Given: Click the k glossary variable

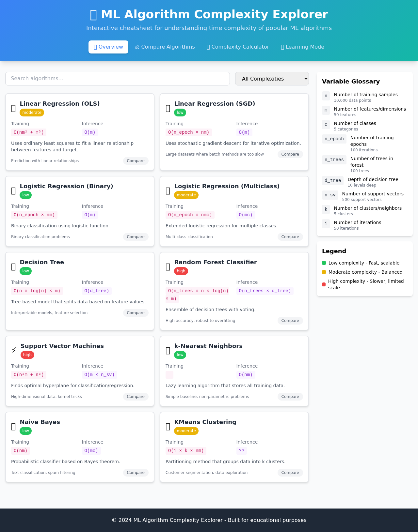Looking at the screenshot, I should point(326,209).
